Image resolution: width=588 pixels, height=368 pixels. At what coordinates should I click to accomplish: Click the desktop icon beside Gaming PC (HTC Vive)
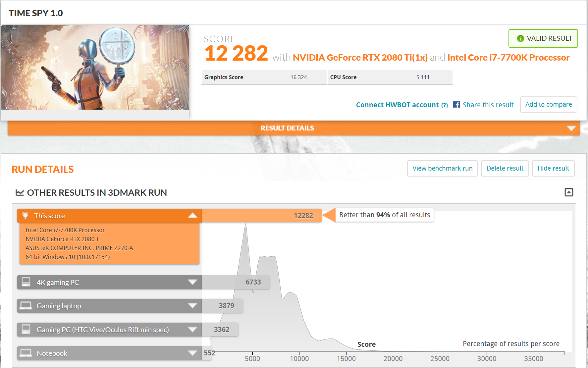[26, 329]
